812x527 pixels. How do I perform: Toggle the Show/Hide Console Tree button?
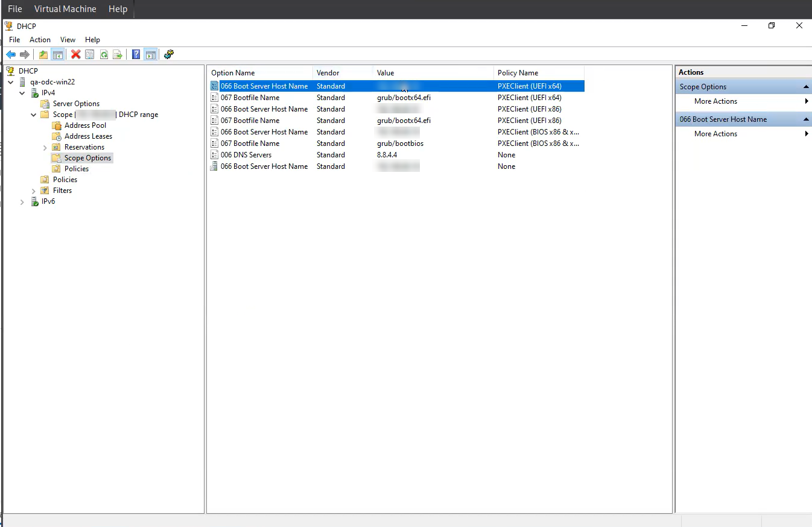[58, 54]
